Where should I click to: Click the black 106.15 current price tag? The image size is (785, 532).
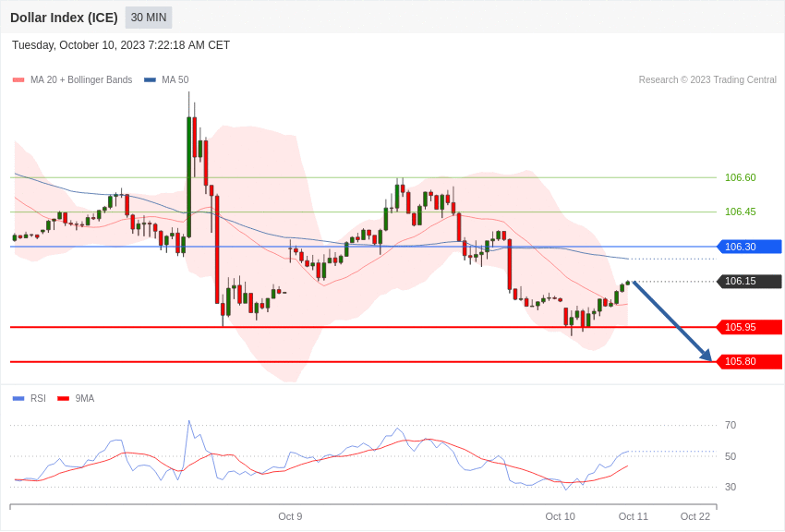750,282
